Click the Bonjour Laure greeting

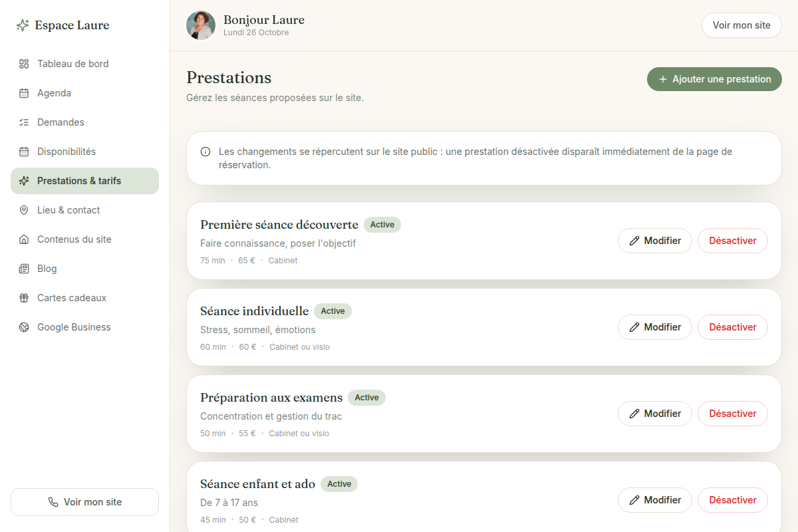point(264,20)
